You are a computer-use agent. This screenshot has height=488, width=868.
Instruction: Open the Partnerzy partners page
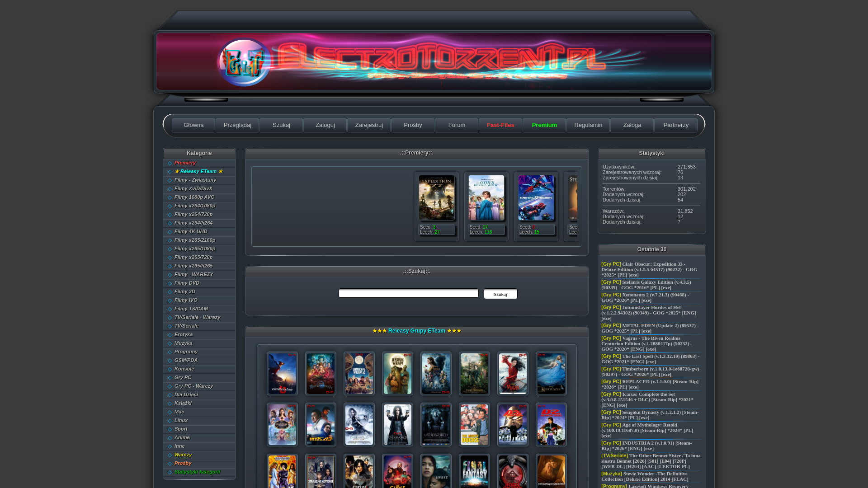[x=676, y=125]
